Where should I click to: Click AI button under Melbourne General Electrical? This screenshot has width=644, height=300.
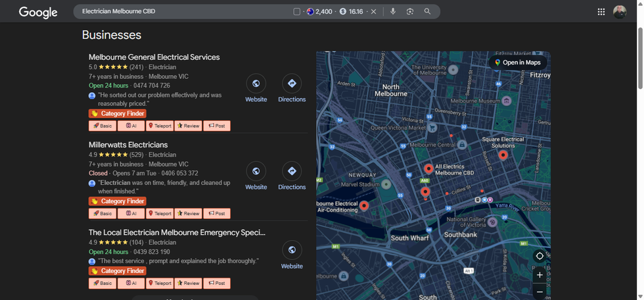(x=131, y=126)
